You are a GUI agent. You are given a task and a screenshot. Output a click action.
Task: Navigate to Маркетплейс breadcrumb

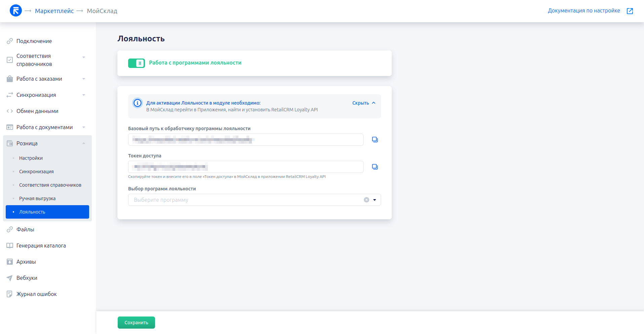[x=54, y=11]
